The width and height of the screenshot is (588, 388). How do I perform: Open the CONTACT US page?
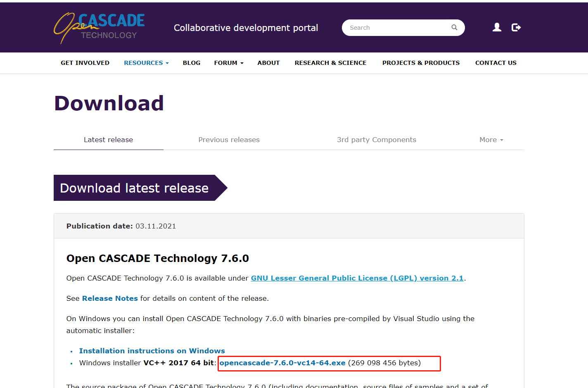[x=496, y=63]
